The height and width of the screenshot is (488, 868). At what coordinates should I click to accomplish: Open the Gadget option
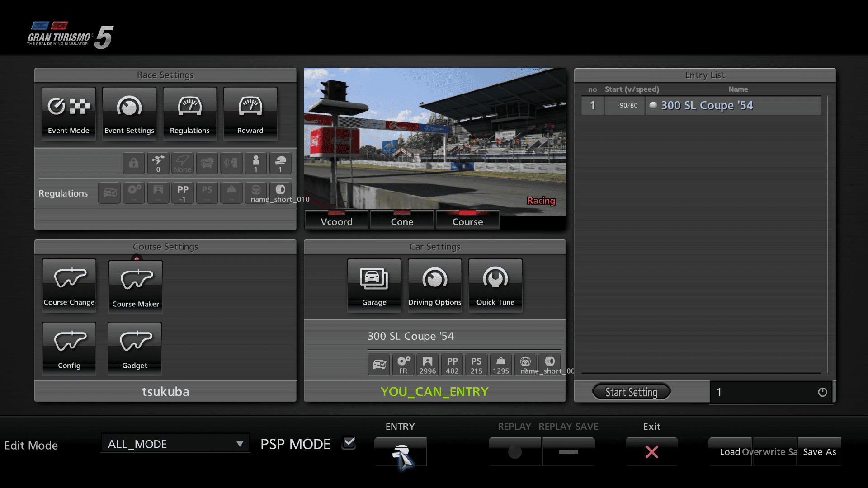point(135,348)
